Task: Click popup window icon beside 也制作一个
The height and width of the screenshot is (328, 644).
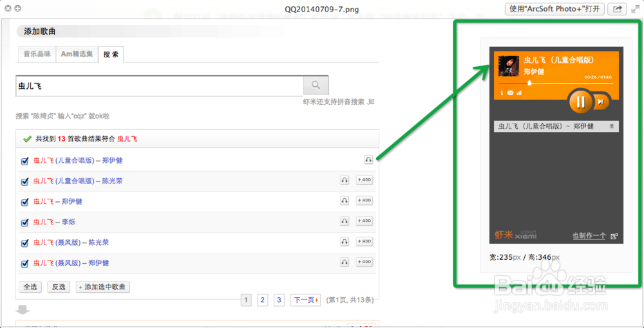Action: 614,236
